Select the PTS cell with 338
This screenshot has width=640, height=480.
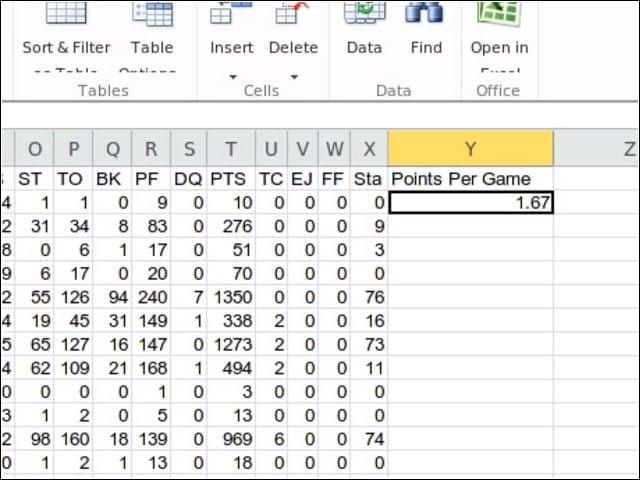pyautogui.click(x=231, y=321)
